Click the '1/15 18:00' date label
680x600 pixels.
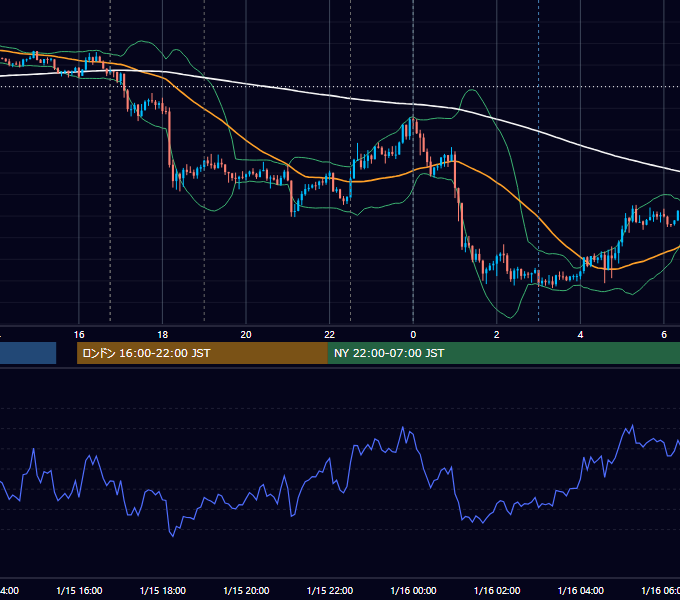pos(163,590)
